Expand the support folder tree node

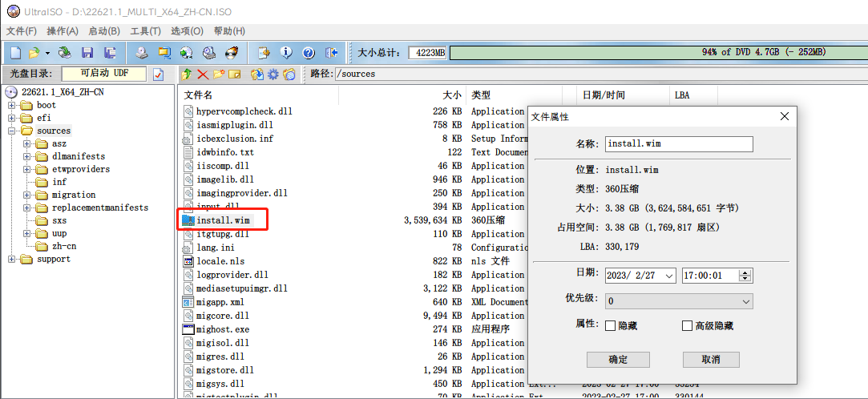pos(12,259)
